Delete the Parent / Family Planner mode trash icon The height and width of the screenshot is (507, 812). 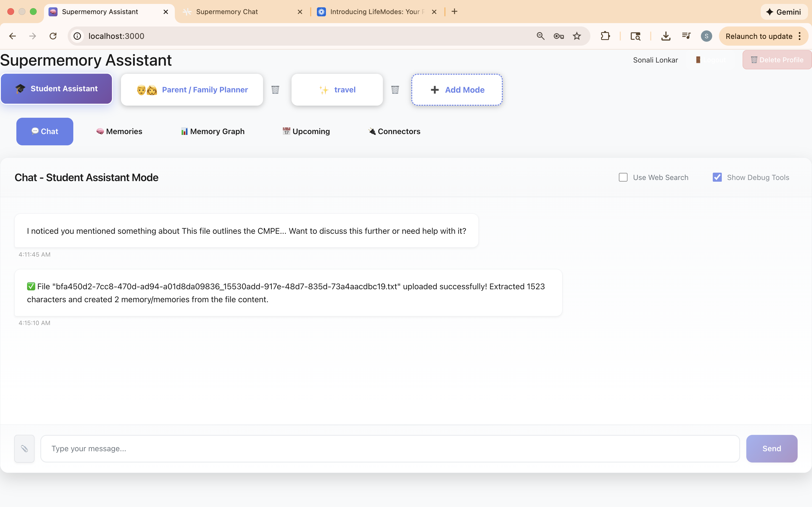click(x=275, y=90)
